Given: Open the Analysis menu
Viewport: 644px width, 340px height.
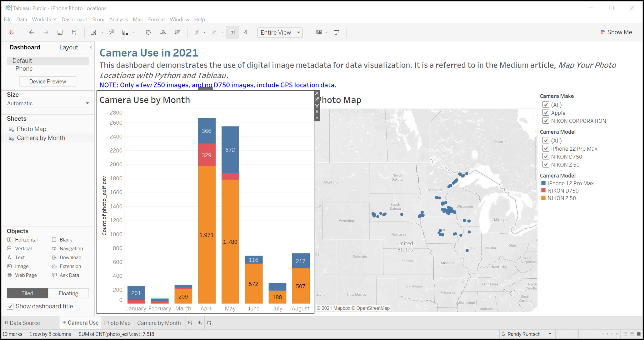Looking at the screenshot, I should coord(118,20).
